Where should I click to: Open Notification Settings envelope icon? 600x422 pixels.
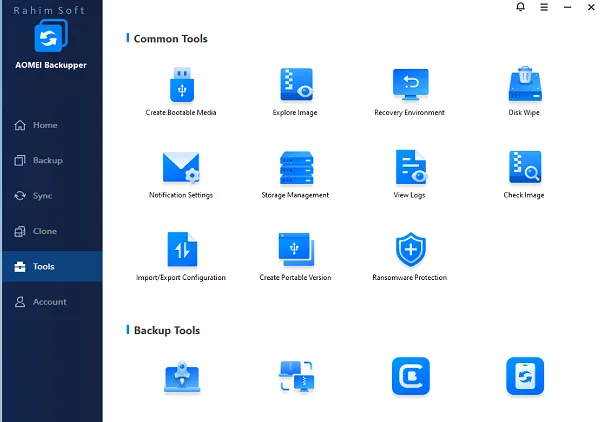click(x=181, y=168)
